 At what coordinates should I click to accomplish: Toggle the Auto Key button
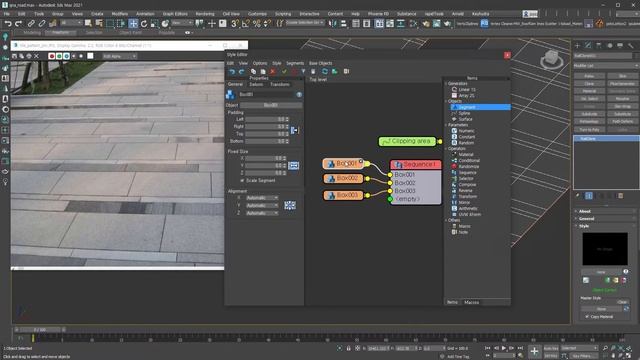click(x=551, y=348)
